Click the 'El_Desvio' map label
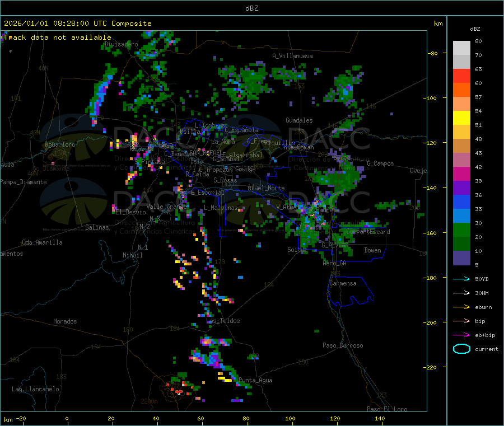This screenshot has height=426, width=504. tap(131, 212)
